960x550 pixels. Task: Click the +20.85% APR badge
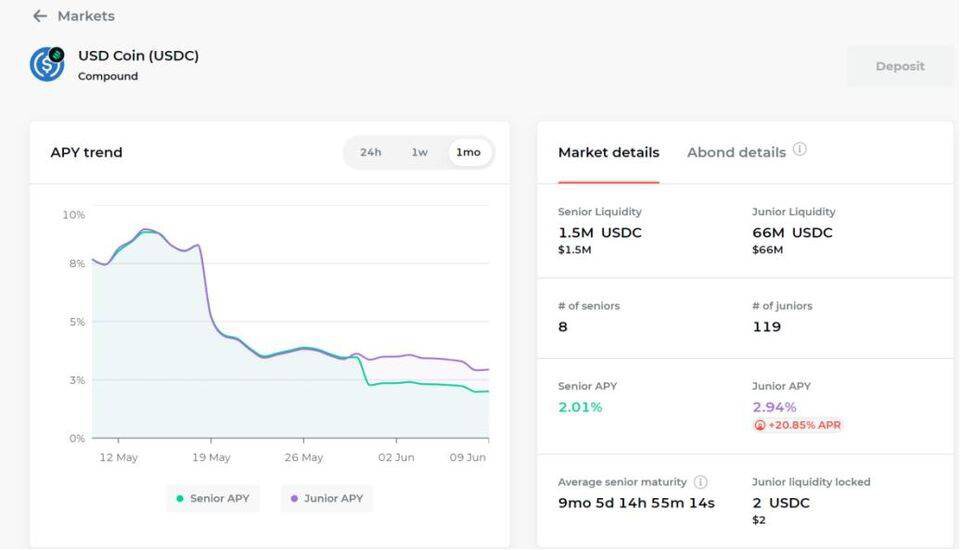pyautogui.click(x=803, y=425)
